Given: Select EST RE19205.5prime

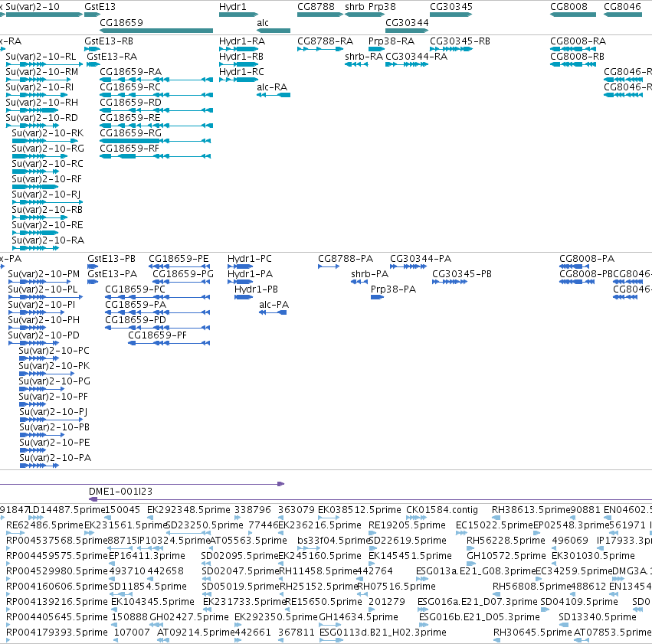Looking at the screenshot, I should coord(372,533).
